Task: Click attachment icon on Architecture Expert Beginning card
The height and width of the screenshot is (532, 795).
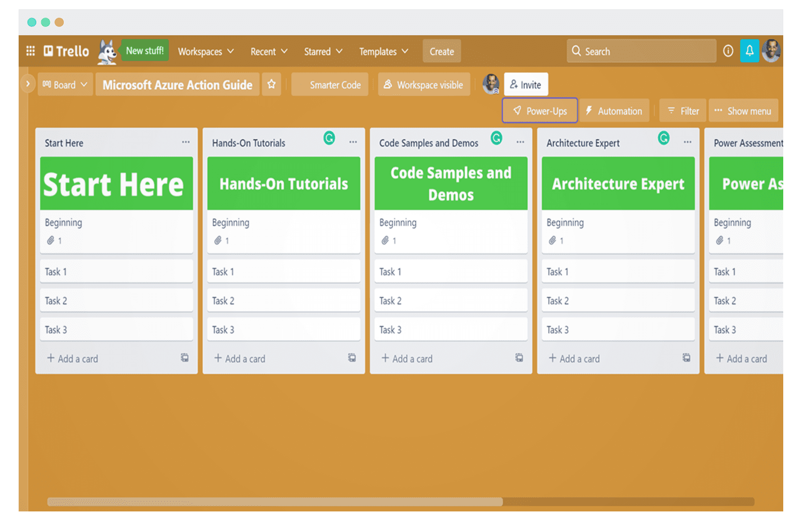Action: coord(552,241)
